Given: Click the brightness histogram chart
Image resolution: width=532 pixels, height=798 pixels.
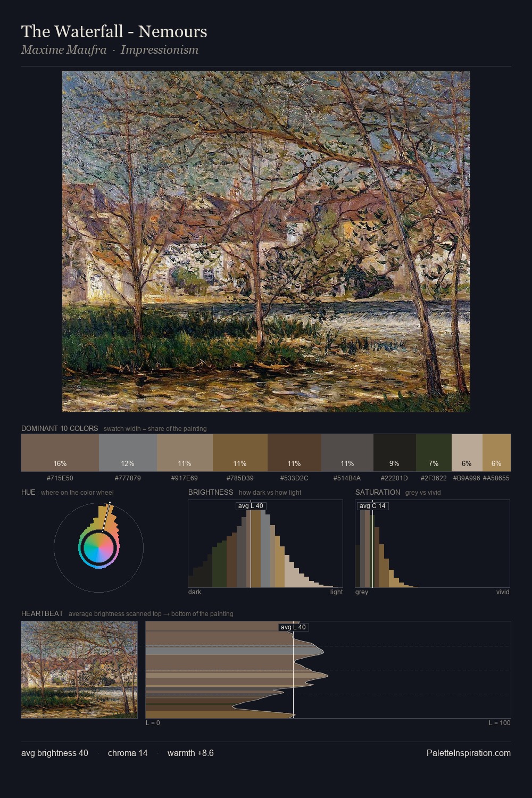Looking at the screenshot, I should click(x=265, y=544).
